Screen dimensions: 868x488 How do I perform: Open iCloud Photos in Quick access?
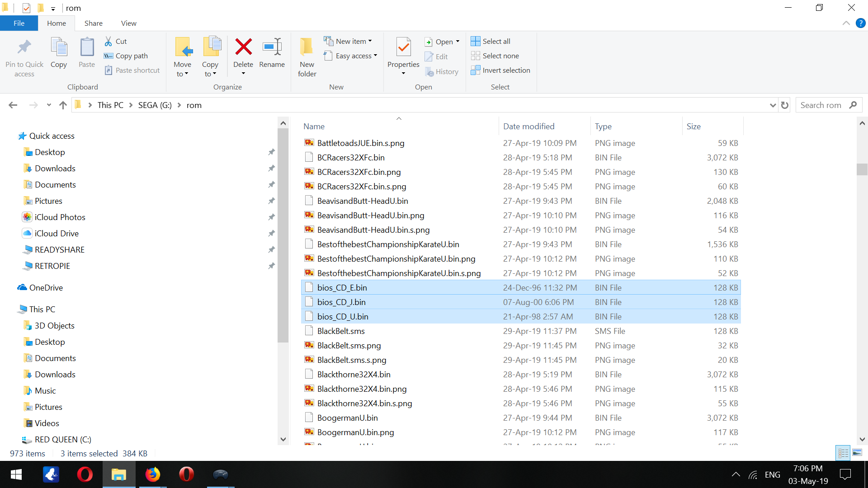click(60, 217)
